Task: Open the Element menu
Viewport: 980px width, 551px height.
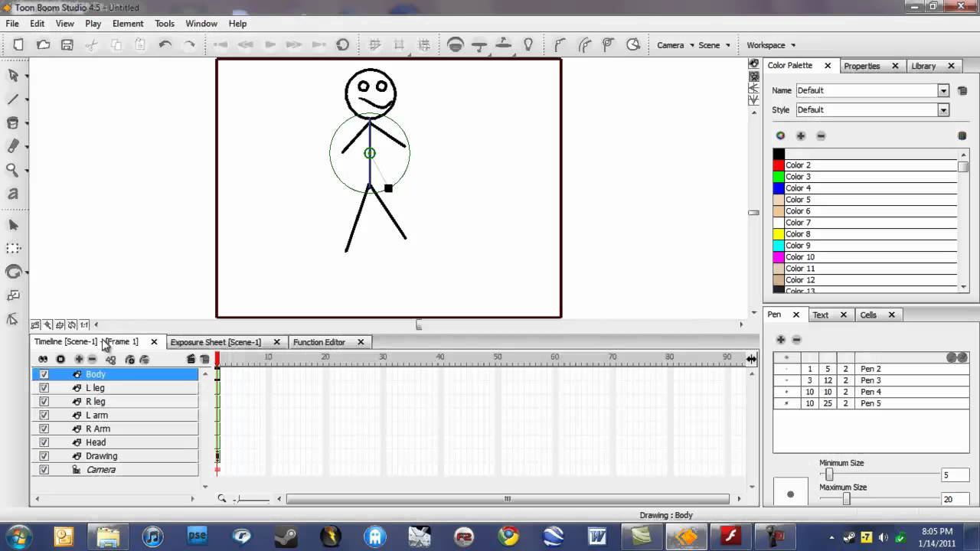Action: (128, 24)
